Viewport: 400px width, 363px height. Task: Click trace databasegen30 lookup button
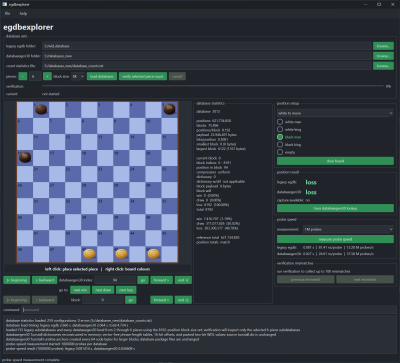[335, 208]
